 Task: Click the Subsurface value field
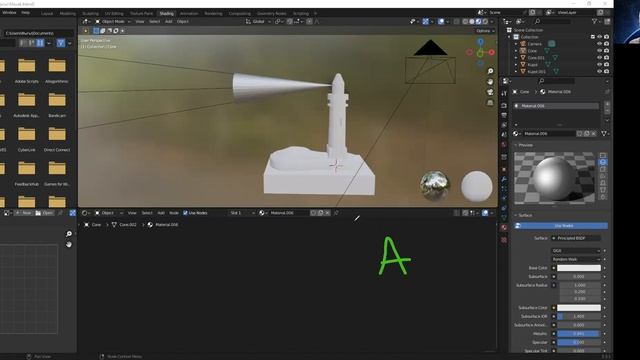[579, 277]
